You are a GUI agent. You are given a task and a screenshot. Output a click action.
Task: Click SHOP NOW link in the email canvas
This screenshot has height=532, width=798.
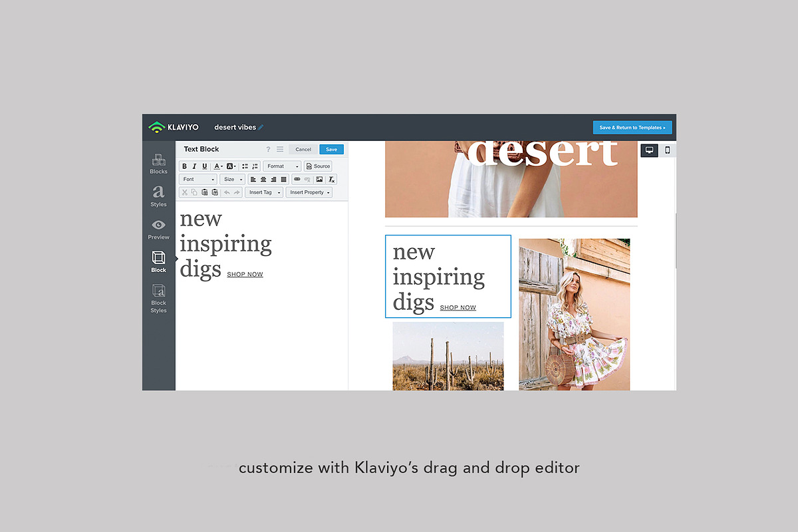pos(458,308)
